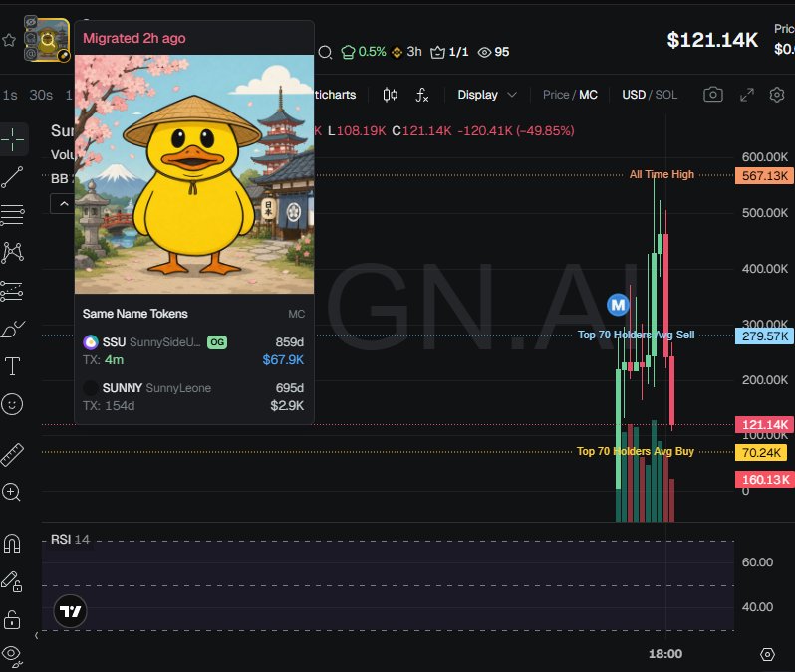The height and width of the screenshot is (672, 795).
Task: Click the eye-slash overlay on token avatar
Action: tap(31, 22)
